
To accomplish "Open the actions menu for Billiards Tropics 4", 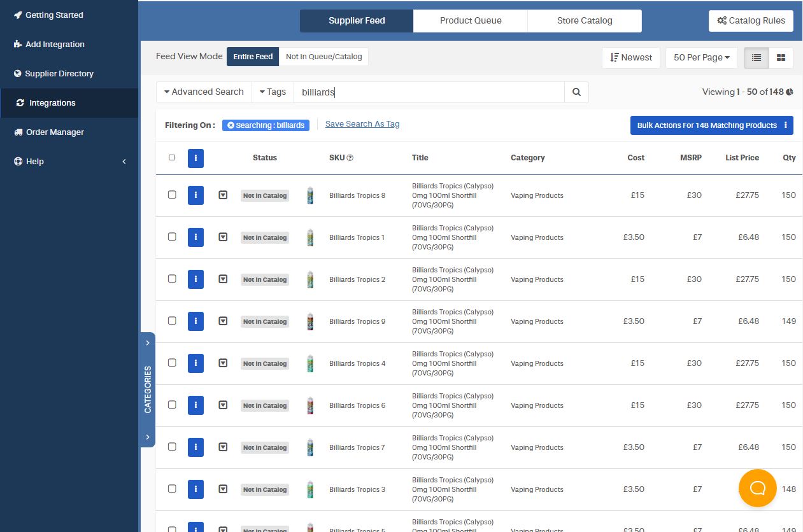I will point(195,363).
